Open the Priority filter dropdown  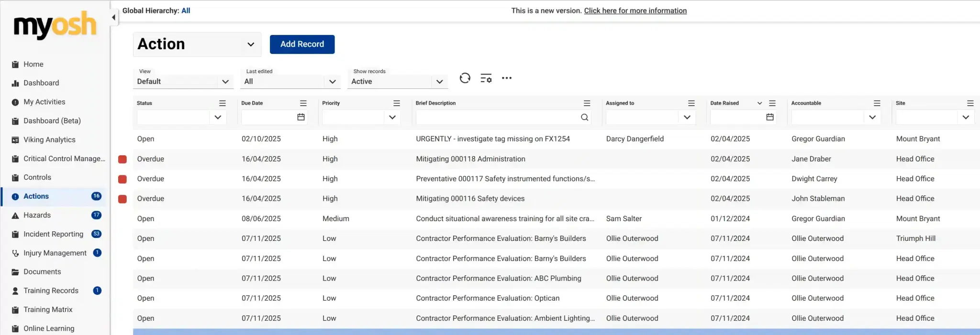[392, 117]
